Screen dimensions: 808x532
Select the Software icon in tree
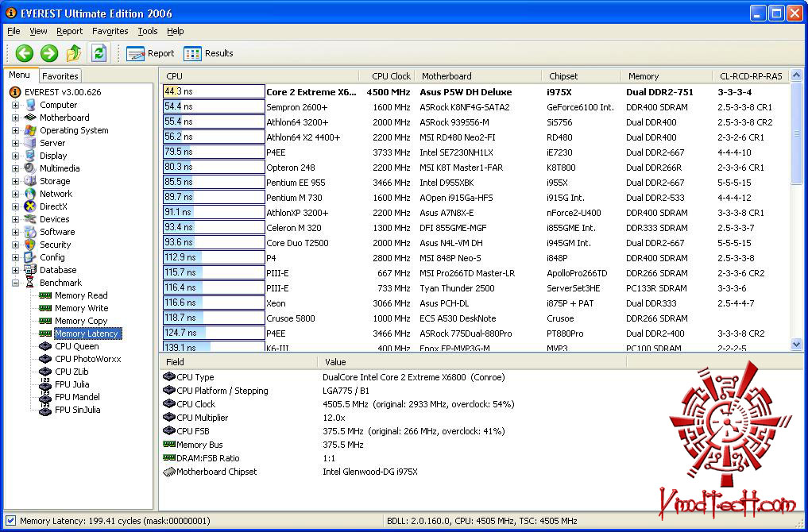(30, 232)
